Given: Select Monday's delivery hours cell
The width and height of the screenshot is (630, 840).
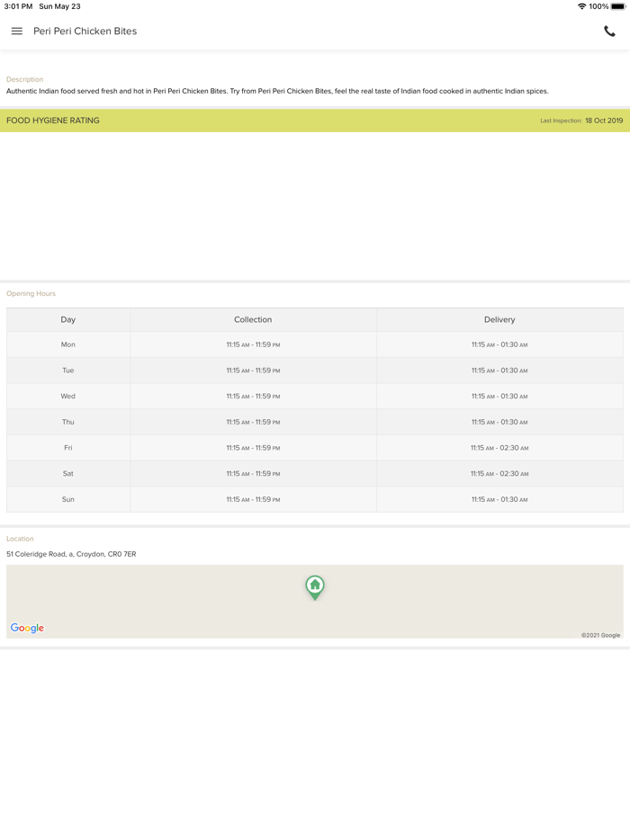Looking at the screenshot, I should tap(499, 344).
